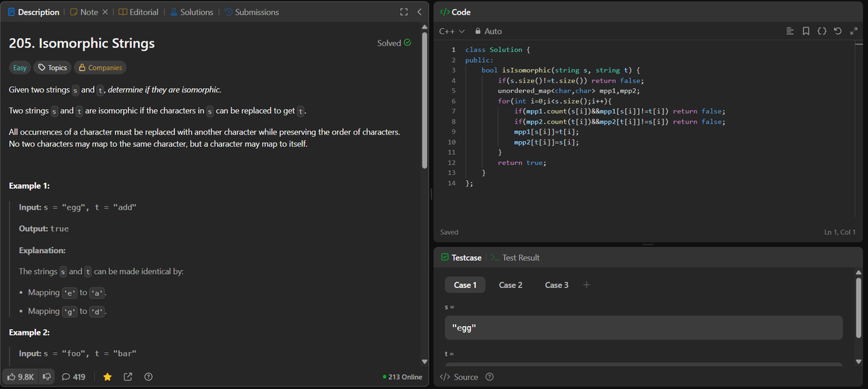Screen dimensions: 868x389
Task: Click line number 12 in the gutter
Action: (x=451, y=163)
